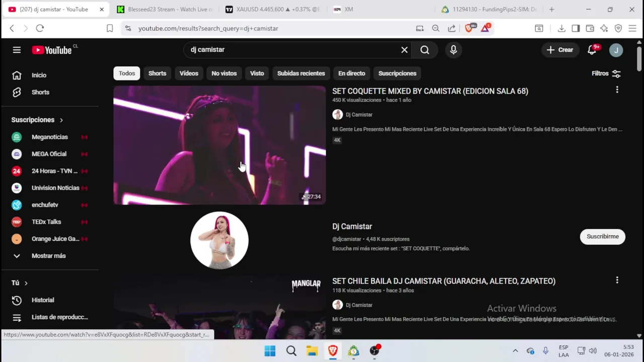Open a new browser tab
The width and height of the screenshot is (644, 362).
tap(551, 9)
